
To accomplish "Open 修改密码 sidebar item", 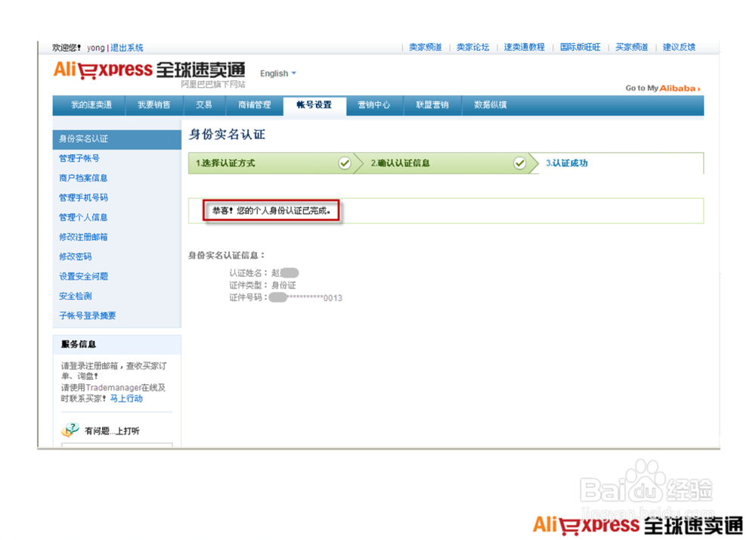I will coord(75,256).
